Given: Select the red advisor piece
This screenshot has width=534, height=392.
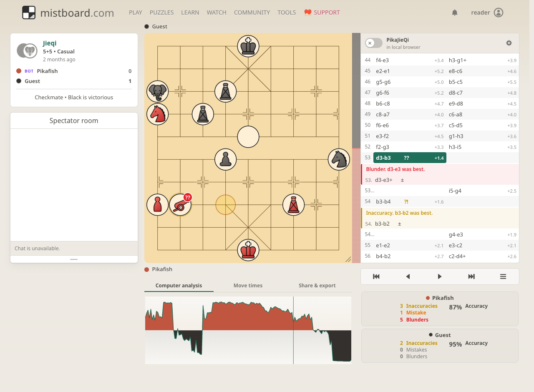Looking at the screenshot, I should 294,205.
